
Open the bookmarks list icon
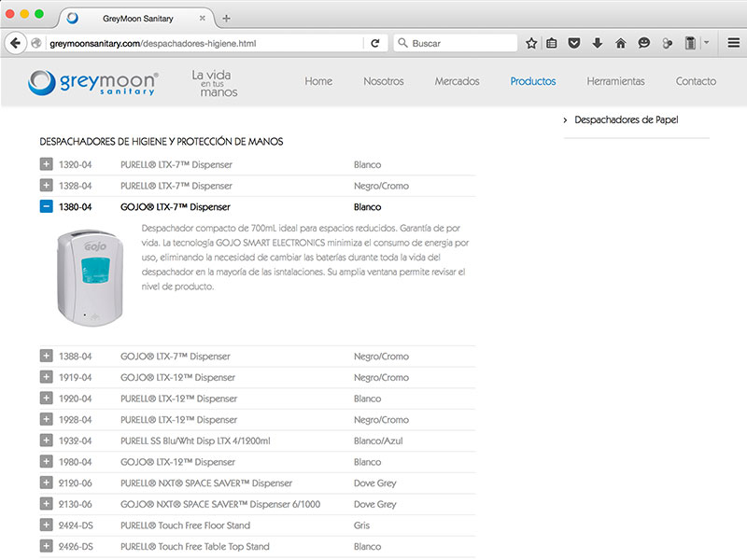552,43
